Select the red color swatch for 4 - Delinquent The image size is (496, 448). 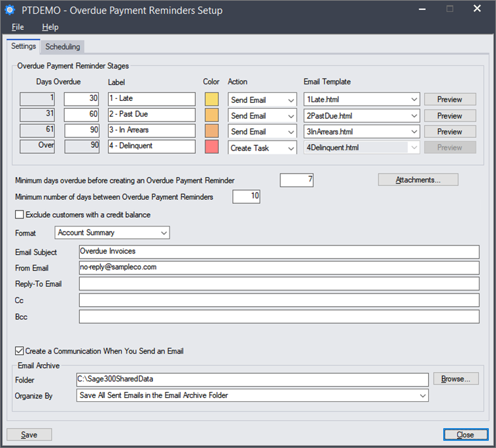212,147
